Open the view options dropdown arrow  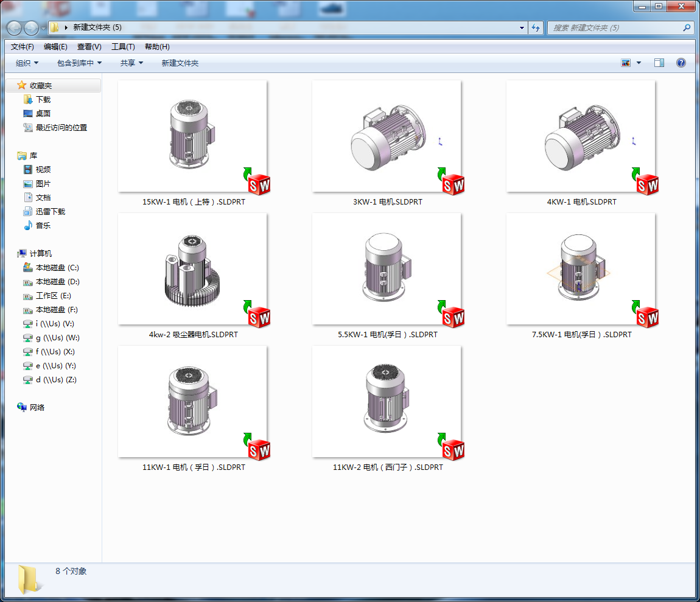(639, 63)
